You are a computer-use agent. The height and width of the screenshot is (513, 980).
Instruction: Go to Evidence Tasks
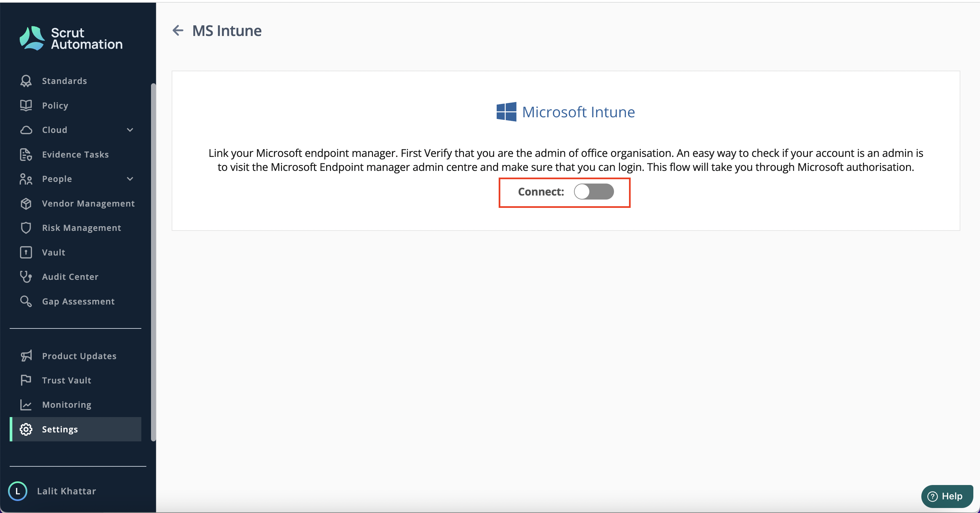(x=75, y=154)
